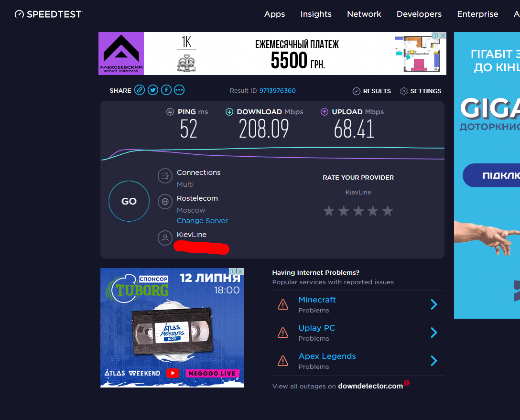Open the Uplay PC problems link
The width and height of the screenshot is (520, 420).
pos(317,328)
